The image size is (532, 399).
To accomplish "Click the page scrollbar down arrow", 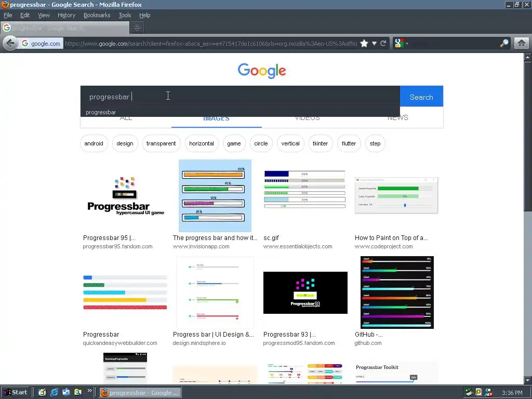I will [528, 380].
